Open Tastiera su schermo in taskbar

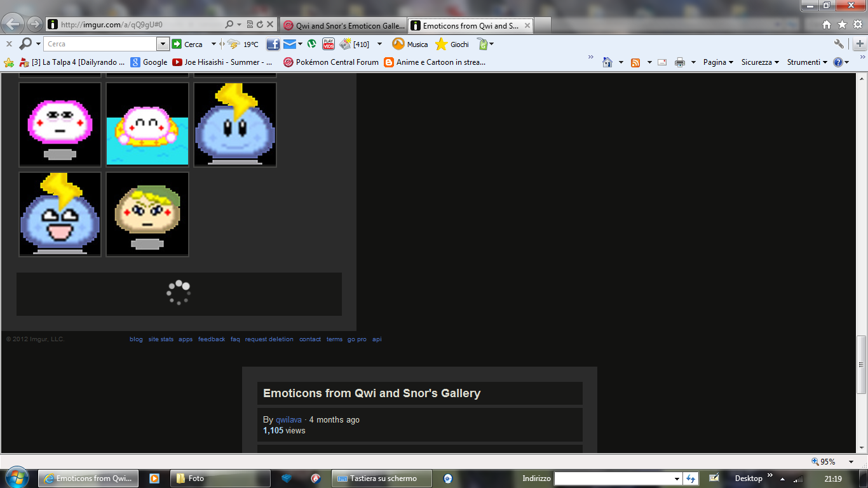click(x=382, y=478)
